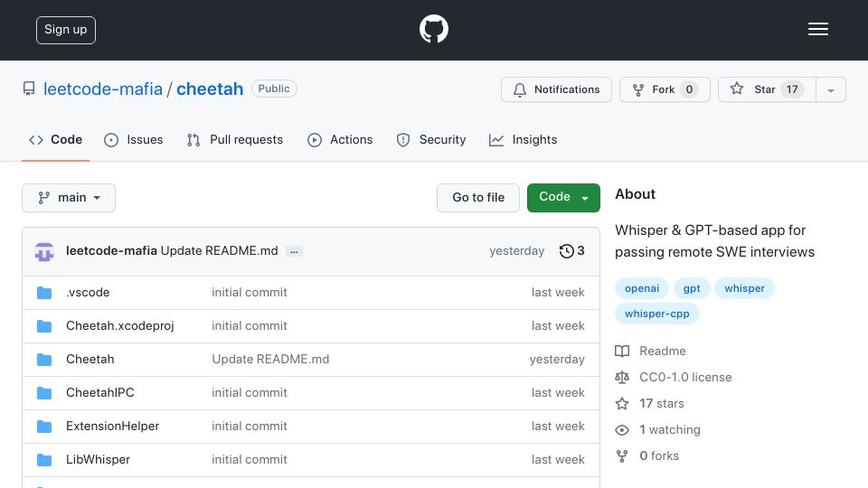Open the Security tab
Screen dimensions: 868x488
(431, 140)
